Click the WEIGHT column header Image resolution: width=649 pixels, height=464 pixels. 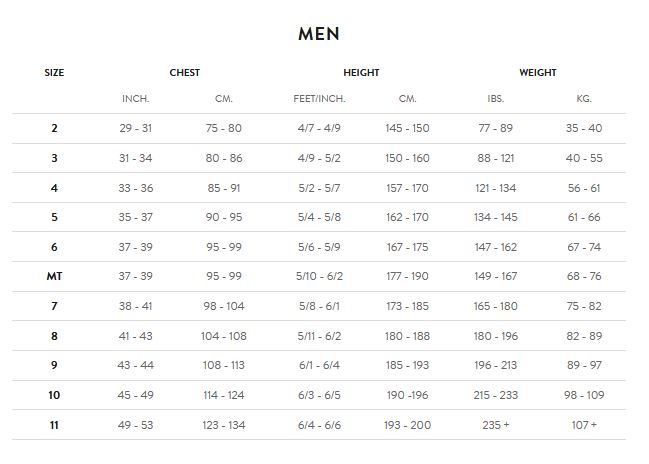[x=537, y=72]
